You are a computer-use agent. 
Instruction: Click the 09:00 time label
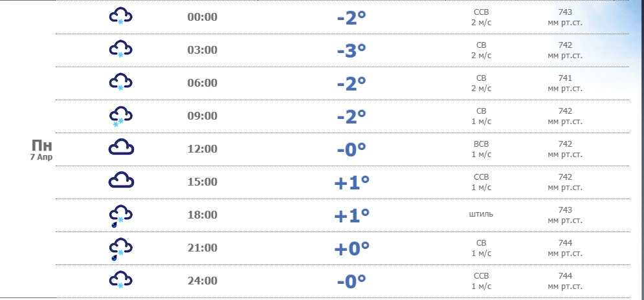[x=202, y=116]
